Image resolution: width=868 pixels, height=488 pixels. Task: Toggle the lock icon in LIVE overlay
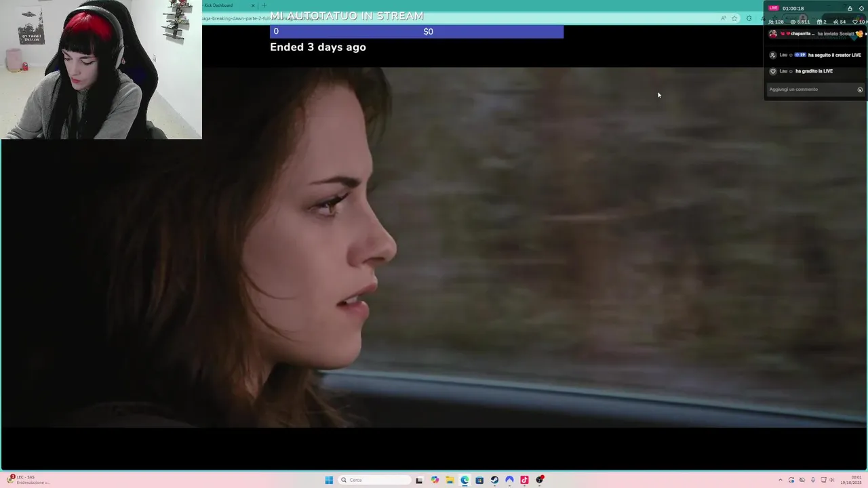coord(850,8)
